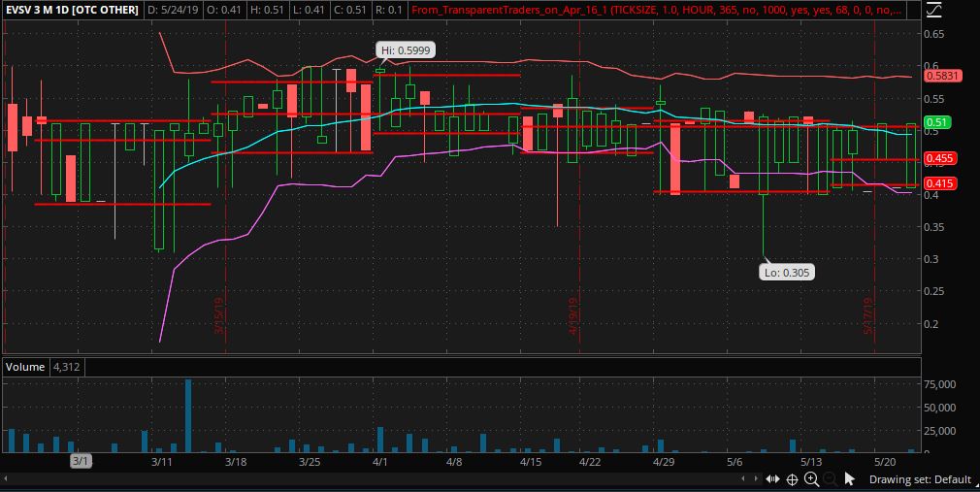The width and height of the screenshot is (980, 492).
Task: Click the 4/22 date on time axis
Action: pos(590,462)
